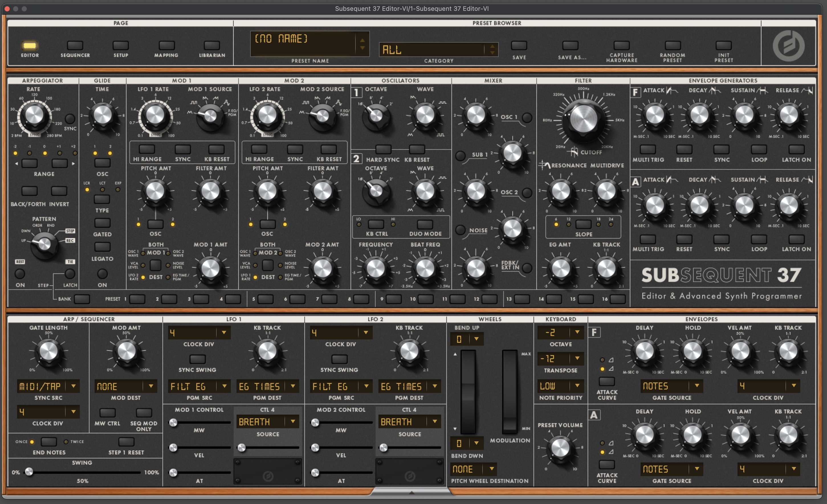Viewport: 827px width, 504px height.
Task: Click the Moog logo icon
Action: point(789,46)
